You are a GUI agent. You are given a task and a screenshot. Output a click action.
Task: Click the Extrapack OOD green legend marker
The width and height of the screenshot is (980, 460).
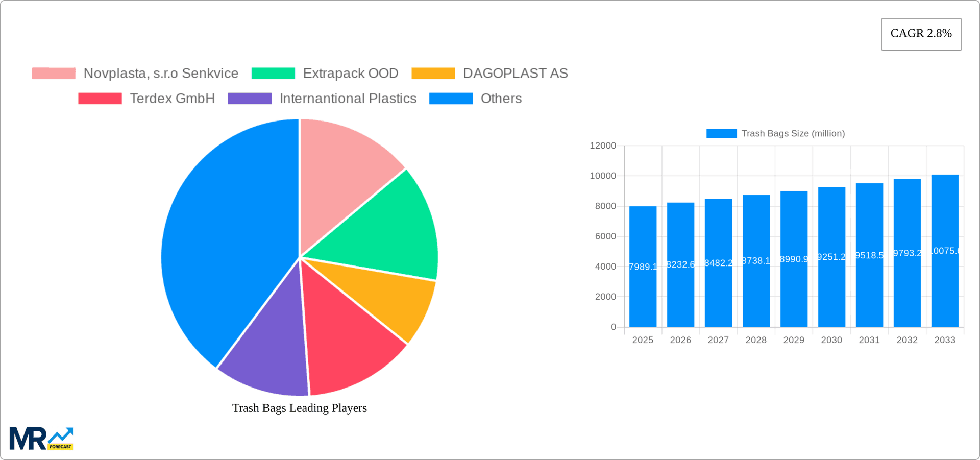click(x=272, y=73)
